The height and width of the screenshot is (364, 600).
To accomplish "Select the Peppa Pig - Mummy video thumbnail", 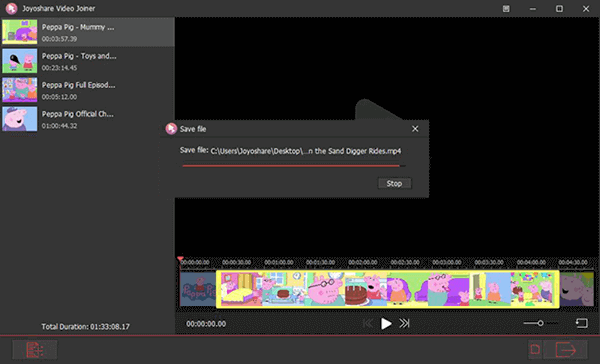I will [20, 32].
